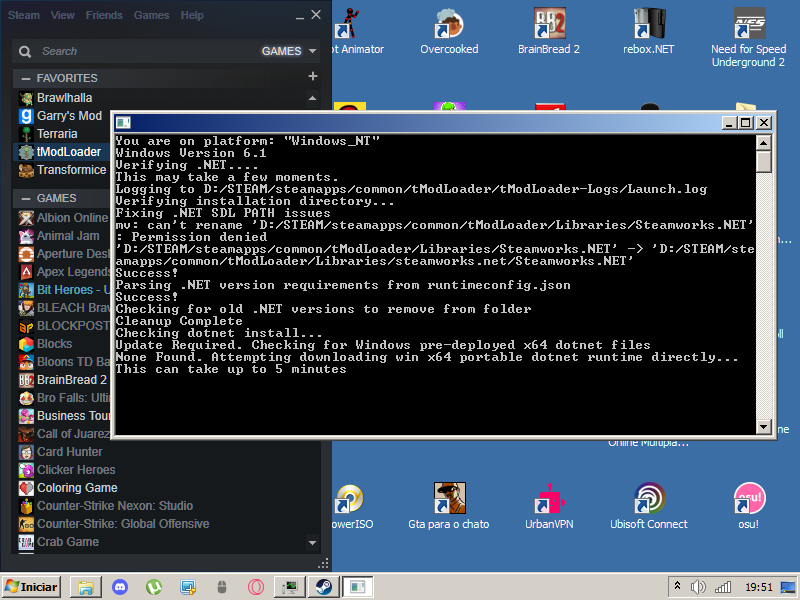Click Ubisoft Connect desktop shortcut
Viewport: 800px width, 600px height.
[x=648, y=506]
